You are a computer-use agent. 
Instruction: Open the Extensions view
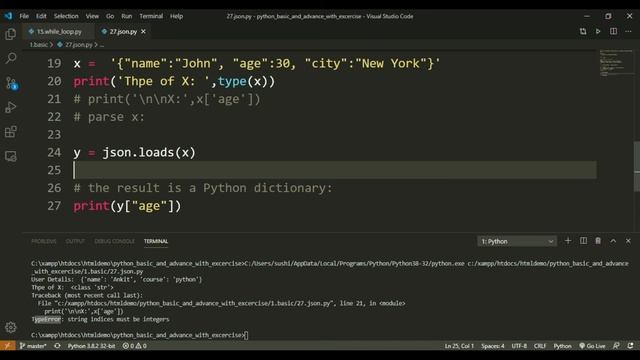(x=11, y=132)
